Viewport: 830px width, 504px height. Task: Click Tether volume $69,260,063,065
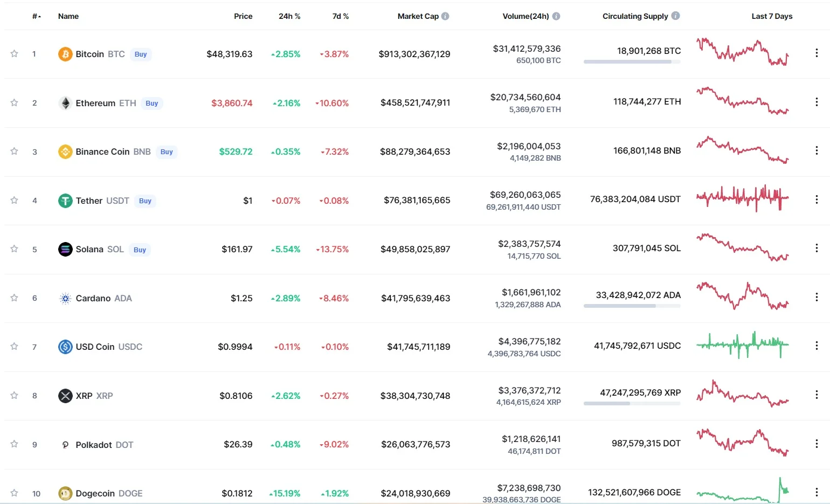525,195
